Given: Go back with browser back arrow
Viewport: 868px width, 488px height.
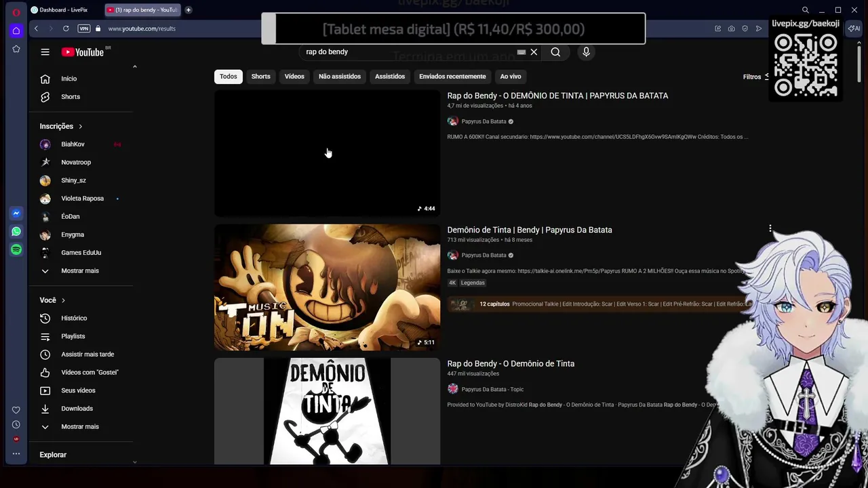Looking at the screenshot, I should (36, 28).
